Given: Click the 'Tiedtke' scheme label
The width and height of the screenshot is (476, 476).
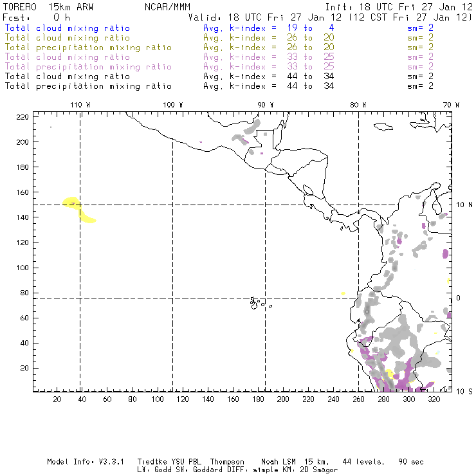Looking at the screenshot, I should tap(152, 462).
